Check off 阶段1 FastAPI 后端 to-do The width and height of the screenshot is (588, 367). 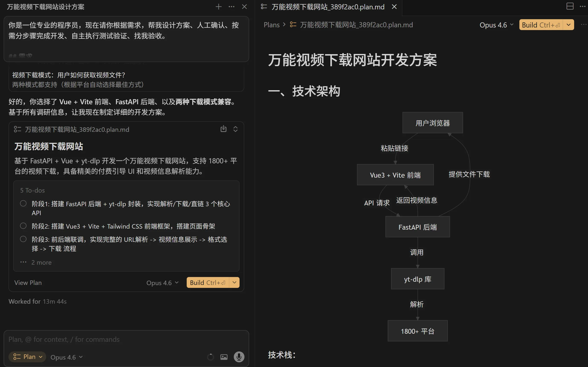point(23,203)
